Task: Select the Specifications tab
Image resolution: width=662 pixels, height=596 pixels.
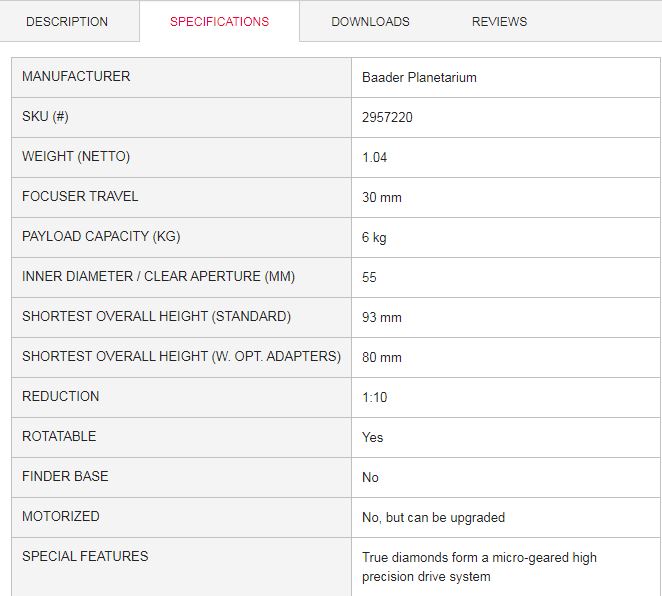Action: click(x=220, y=22)
